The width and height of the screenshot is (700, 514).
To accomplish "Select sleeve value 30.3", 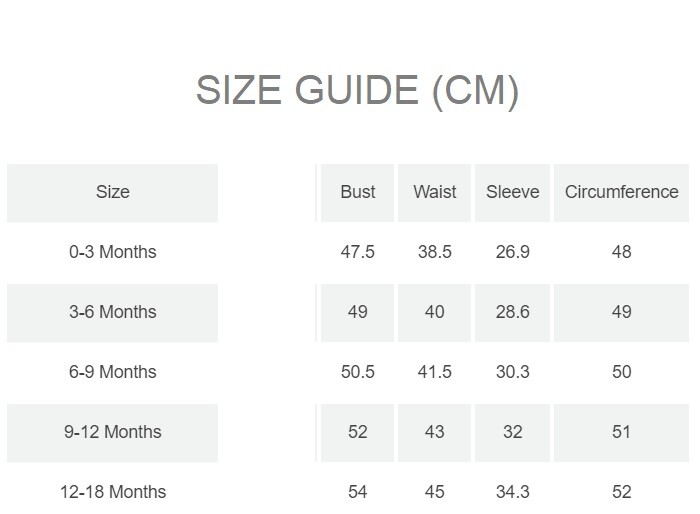I will coord(513,372).
